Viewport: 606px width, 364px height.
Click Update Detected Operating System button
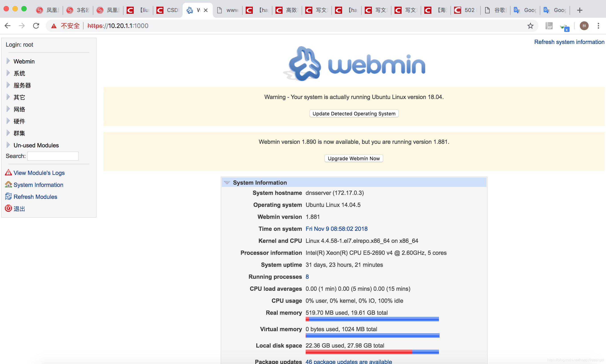point(354,114)
